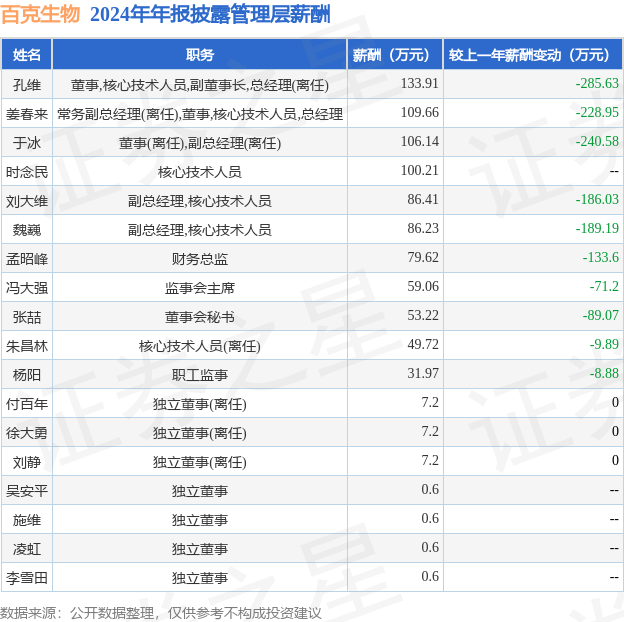Click salary value 133.91

pyautogui.click(x=419, y=83)
